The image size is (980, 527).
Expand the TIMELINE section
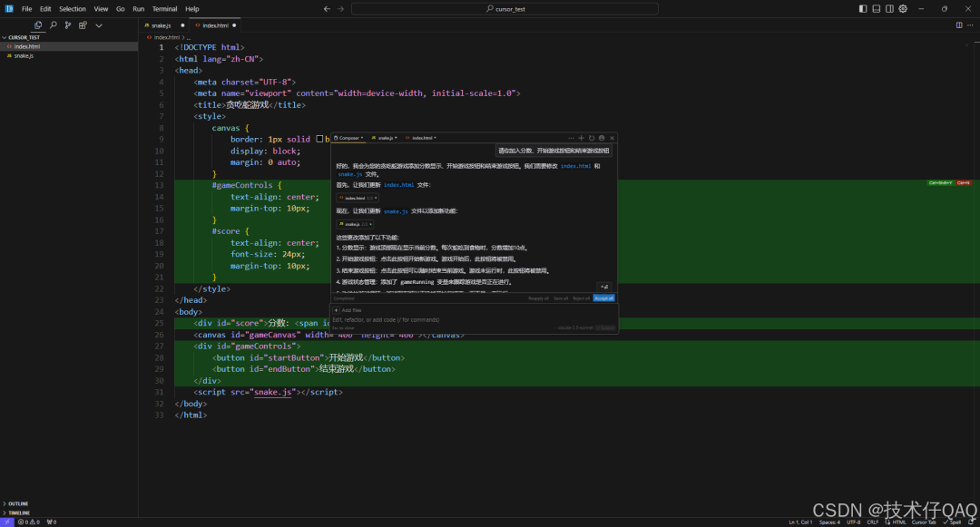69,512
